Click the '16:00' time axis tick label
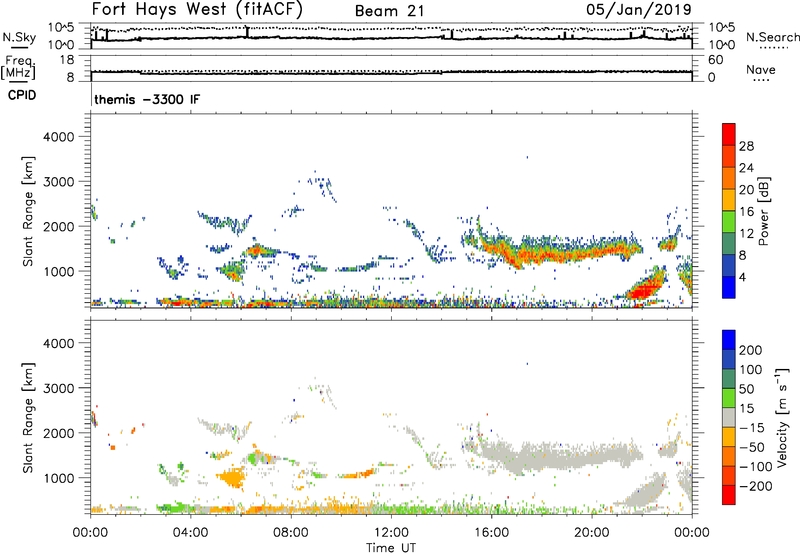 tap(491, 533)
